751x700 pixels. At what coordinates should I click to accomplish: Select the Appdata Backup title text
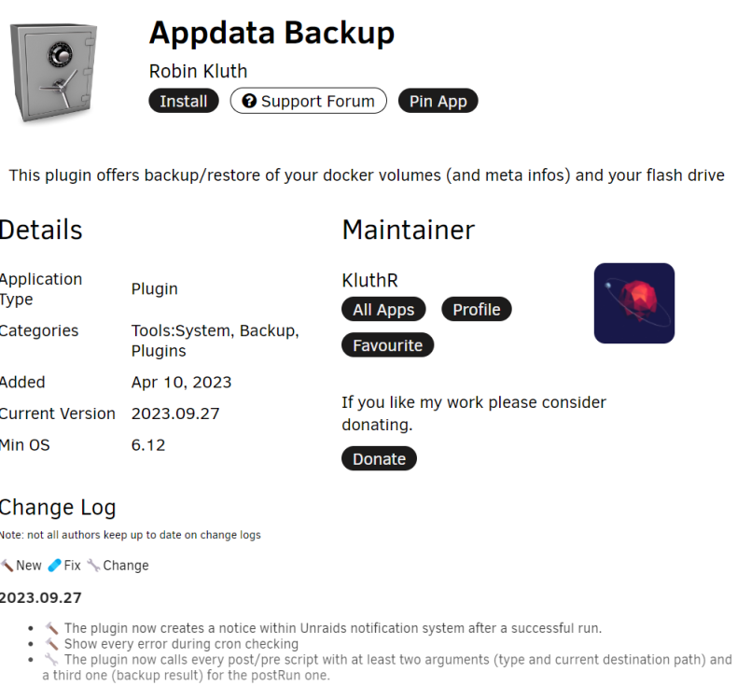[271, 34]
